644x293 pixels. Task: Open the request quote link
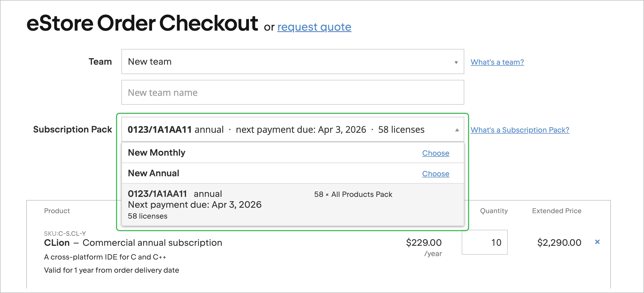(x=314, y=27)
